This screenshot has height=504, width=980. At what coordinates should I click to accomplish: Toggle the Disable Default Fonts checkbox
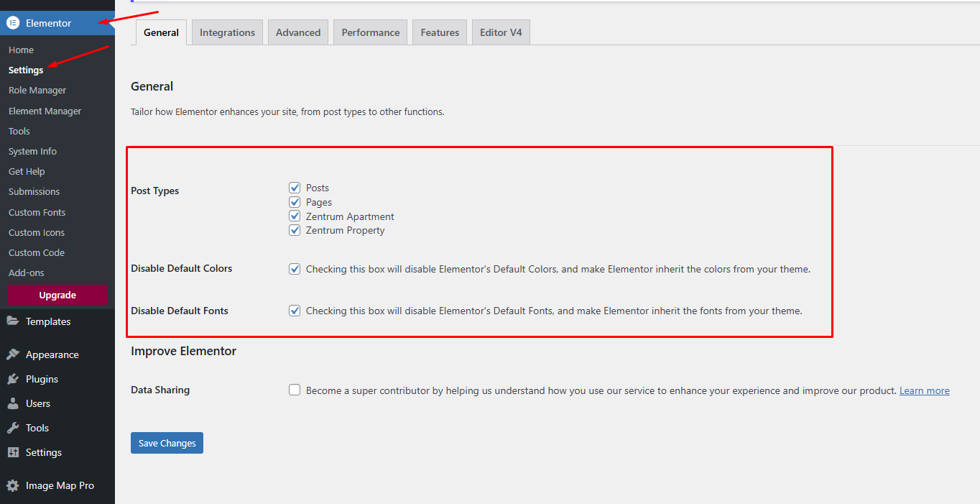point(295,311)
